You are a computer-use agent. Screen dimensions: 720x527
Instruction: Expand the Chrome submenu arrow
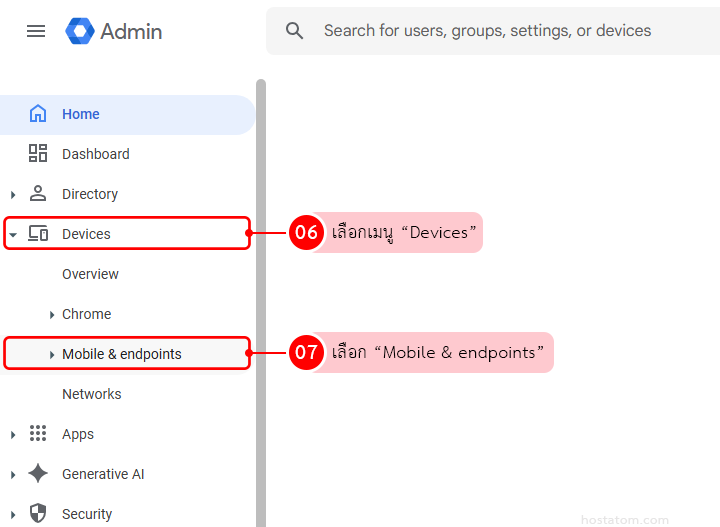tap(52, 315)
